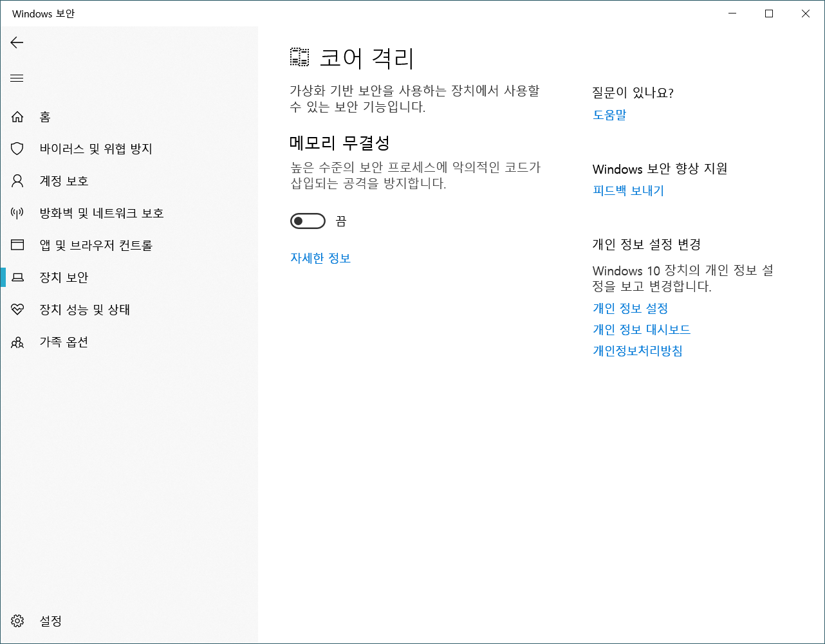Select 앱 및 브라우저 컨트롤 label
The height and width of the screenshot is (644, 825).
click(x=96, y=245)
